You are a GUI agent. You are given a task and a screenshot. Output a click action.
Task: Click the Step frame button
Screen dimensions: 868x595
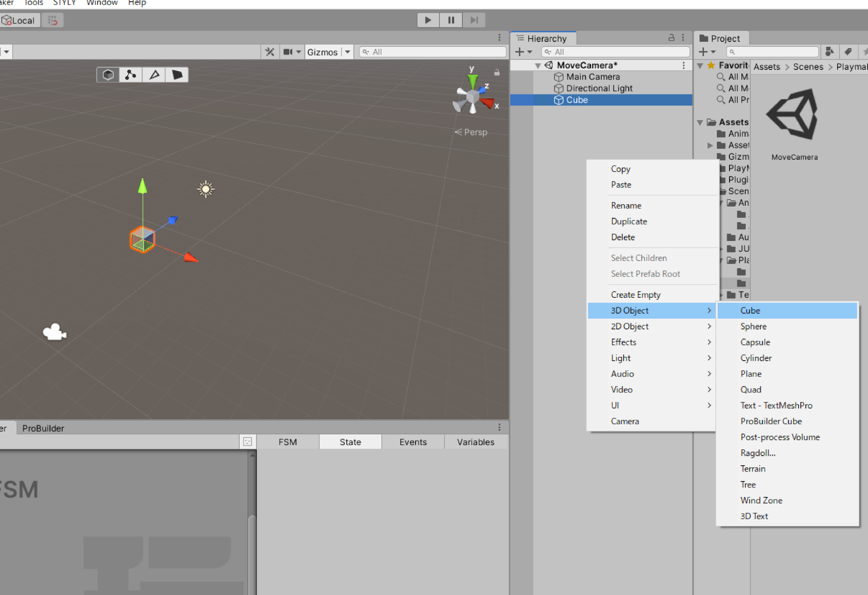coord(474,20)
